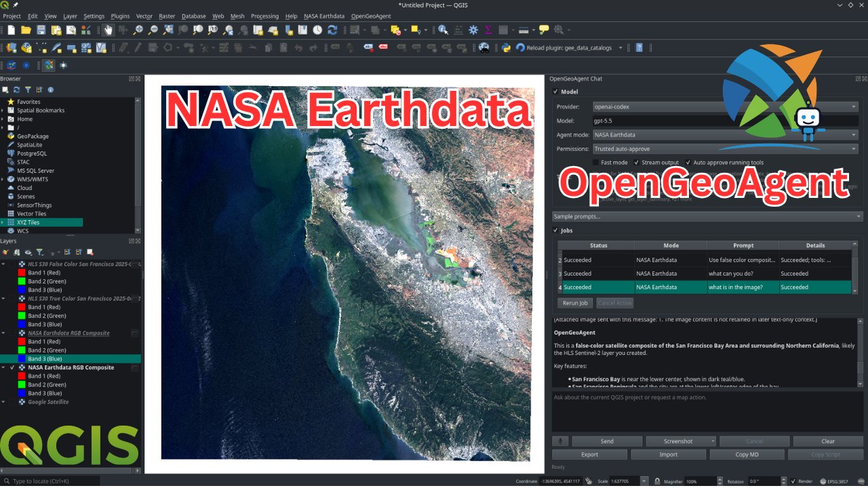Click the Type to locate search field
The image size is (868, 488).
pos(51,481)
